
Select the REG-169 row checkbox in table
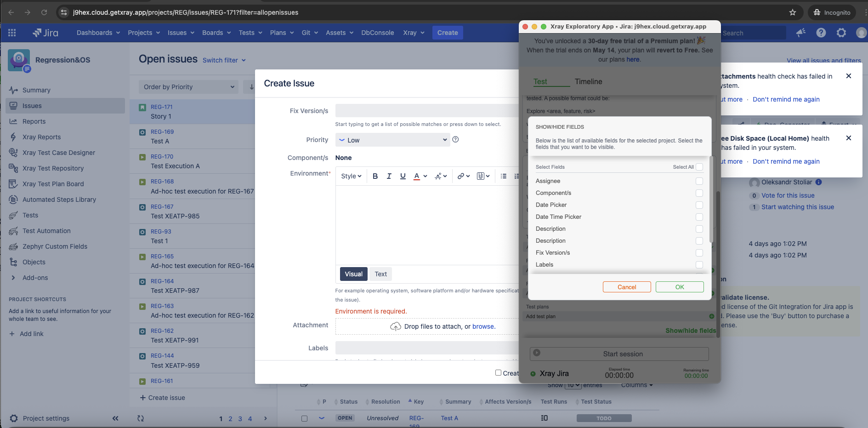click(x=304, y=418)
